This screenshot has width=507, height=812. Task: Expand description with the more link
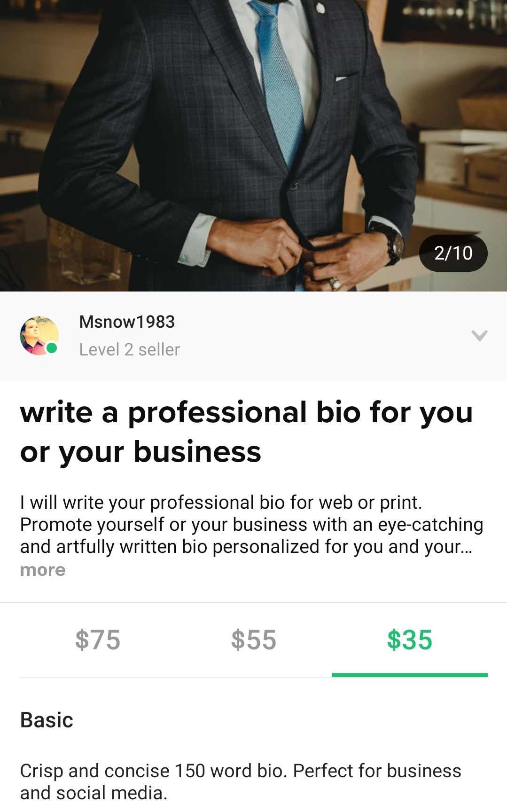(x=43, y=570)
